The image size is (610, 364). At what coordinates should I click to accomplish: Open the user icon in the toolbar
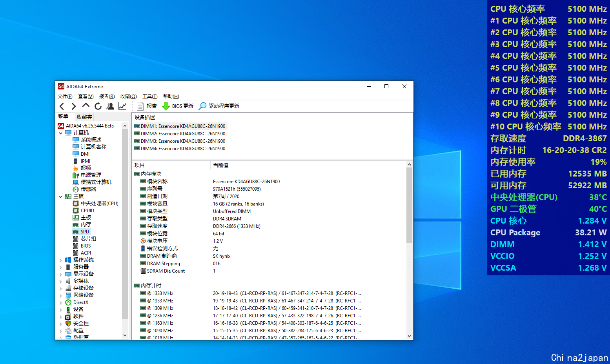(x=110, y=106)
